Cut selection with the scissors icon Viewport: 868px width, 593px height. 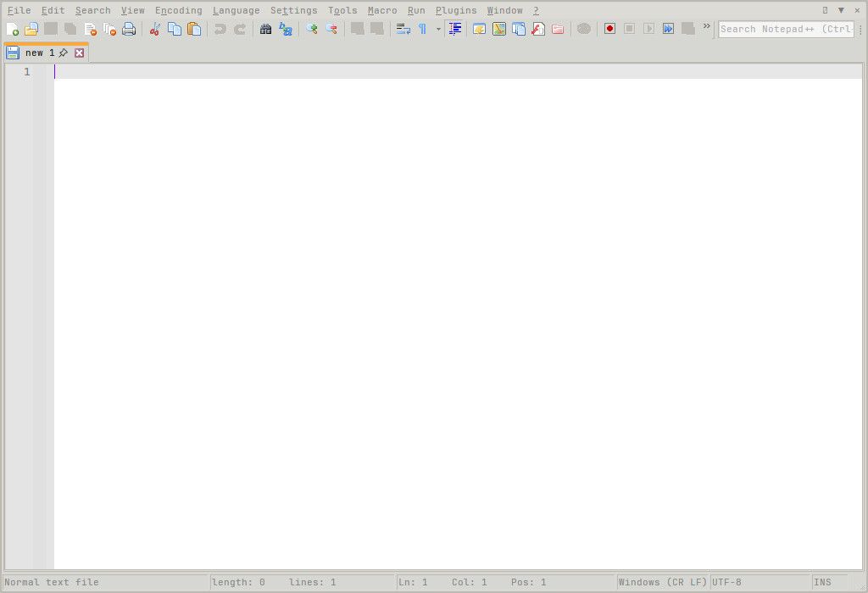tap(155, 29)
